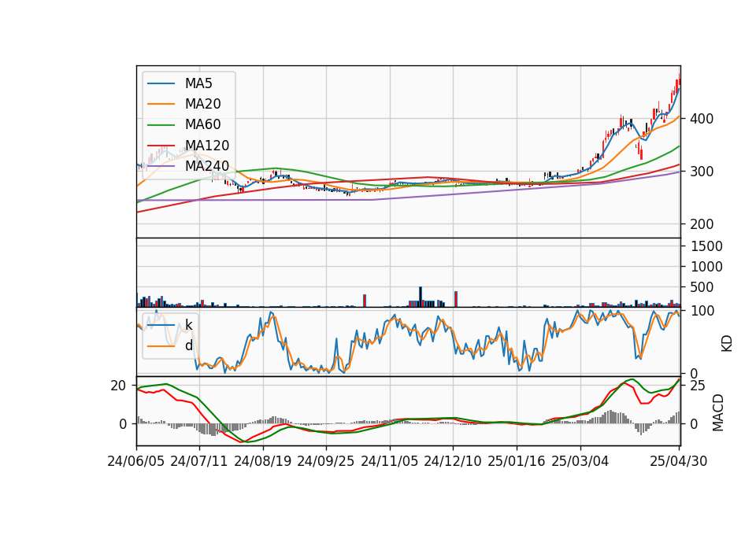Click the red MA120 legend line sample
756x543 pixels.
click(161, 146)
